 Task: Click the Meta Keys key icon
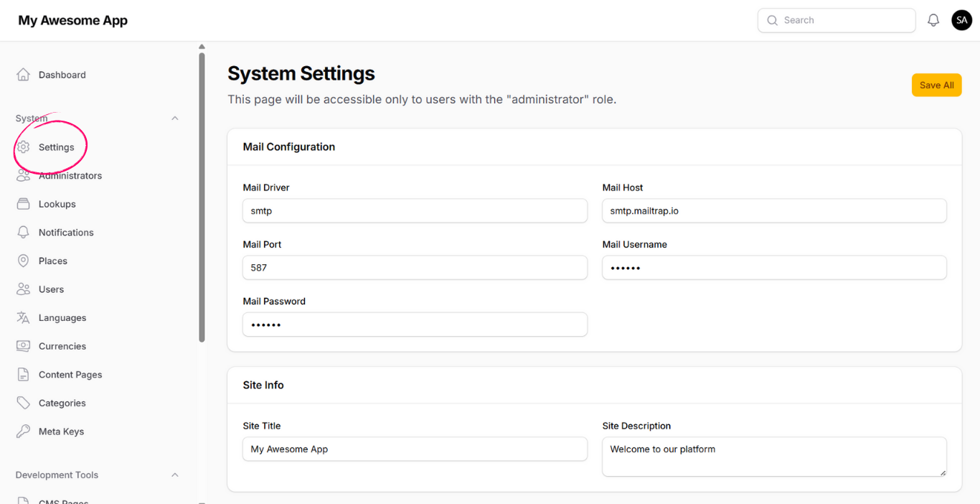tap(24, 431)
